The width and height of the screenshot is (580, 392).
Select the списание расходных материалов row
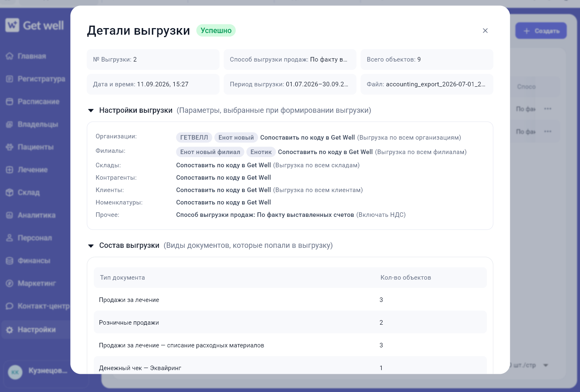(x=290, y=345)
